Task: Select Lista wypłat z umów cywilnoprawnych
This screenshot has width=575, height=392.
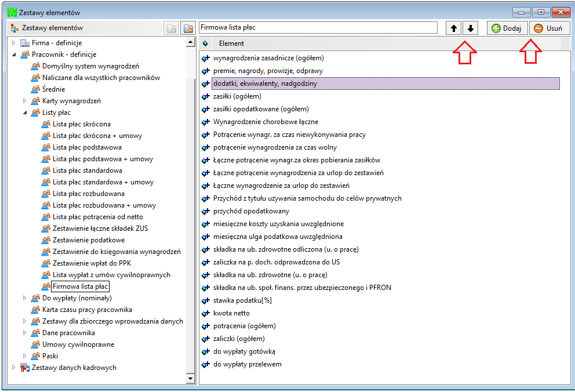Action: tap(111, 275)
